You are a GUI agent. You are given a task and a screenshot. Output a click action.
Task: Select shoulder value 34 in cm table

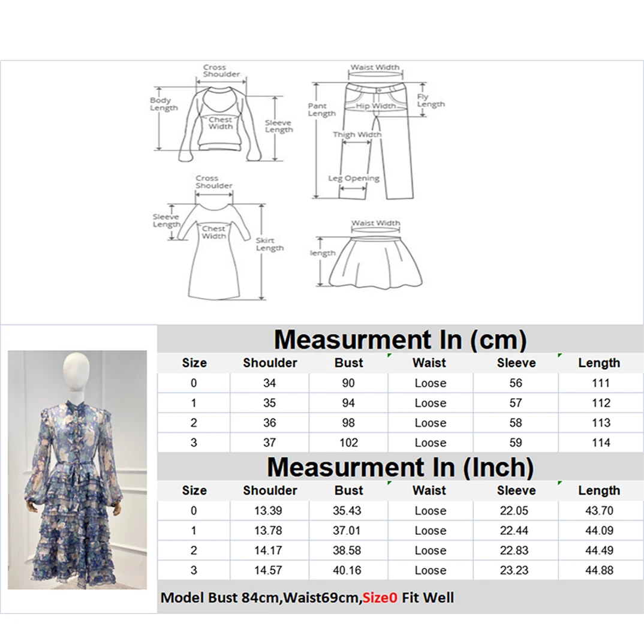[269, 383]
